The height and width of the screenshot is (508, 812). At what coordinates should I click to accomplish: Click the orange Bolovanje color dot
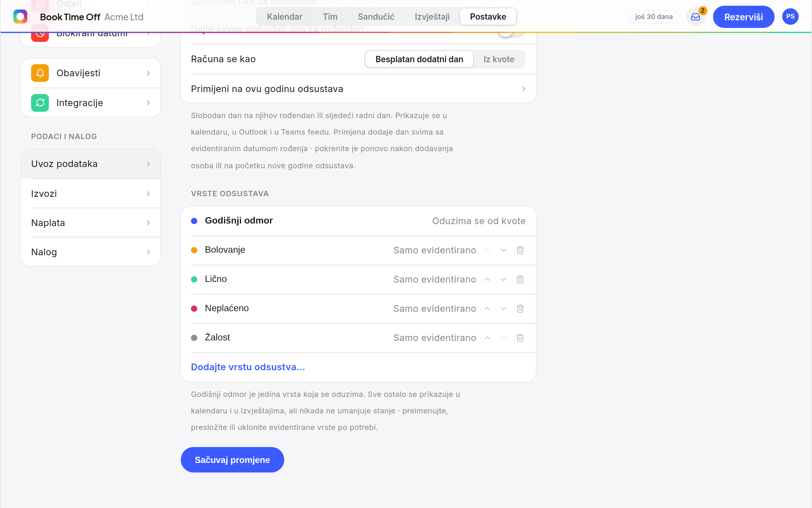(194, 250)
